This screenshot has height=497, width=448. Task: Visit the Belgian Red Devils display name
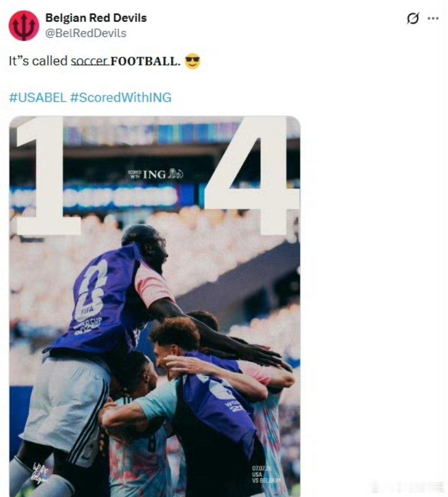96,18
